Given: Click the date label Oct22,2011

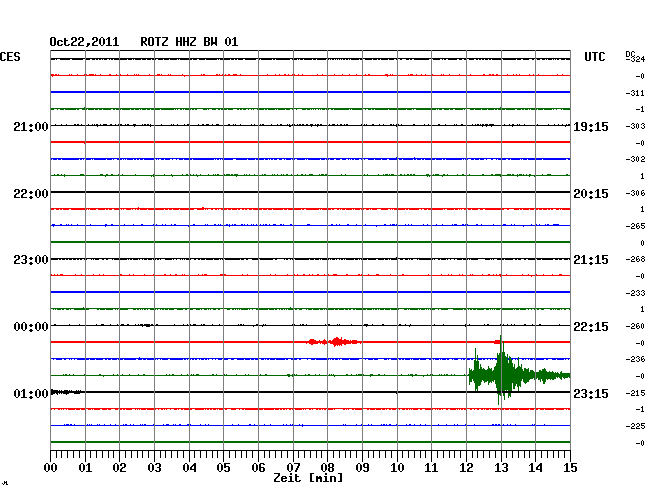Looking at the screenshot, I should pyautogui.click(x=84, y=42).
